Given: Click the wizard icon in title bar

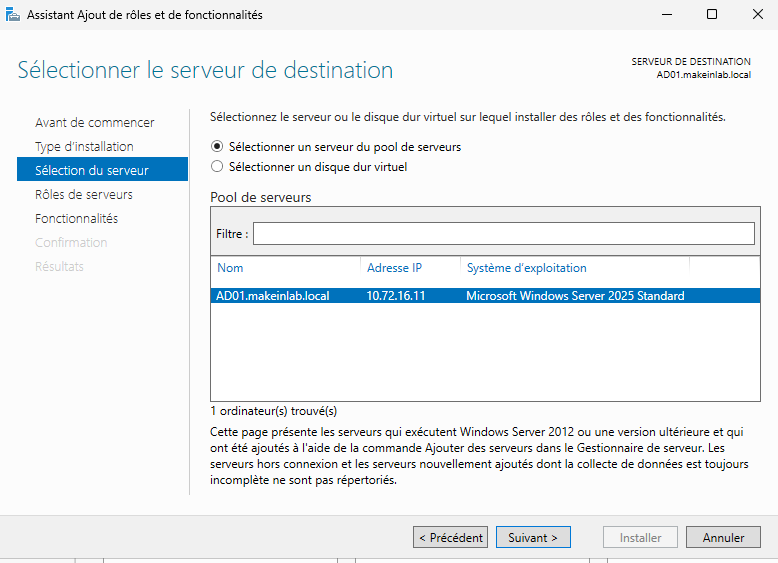Looking at the screenshot, I should point(13,14).
